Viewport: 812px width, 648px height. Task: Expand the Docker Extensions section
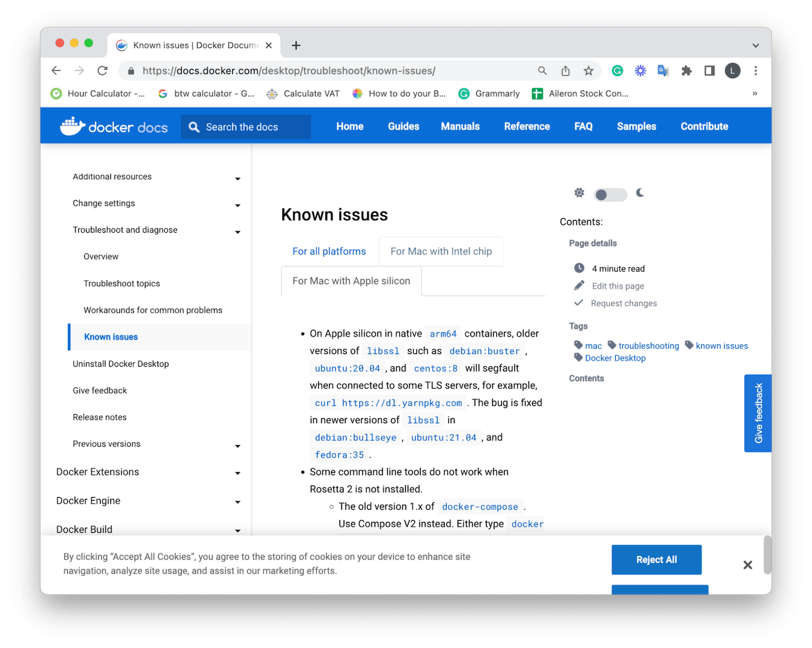[238, 473]
